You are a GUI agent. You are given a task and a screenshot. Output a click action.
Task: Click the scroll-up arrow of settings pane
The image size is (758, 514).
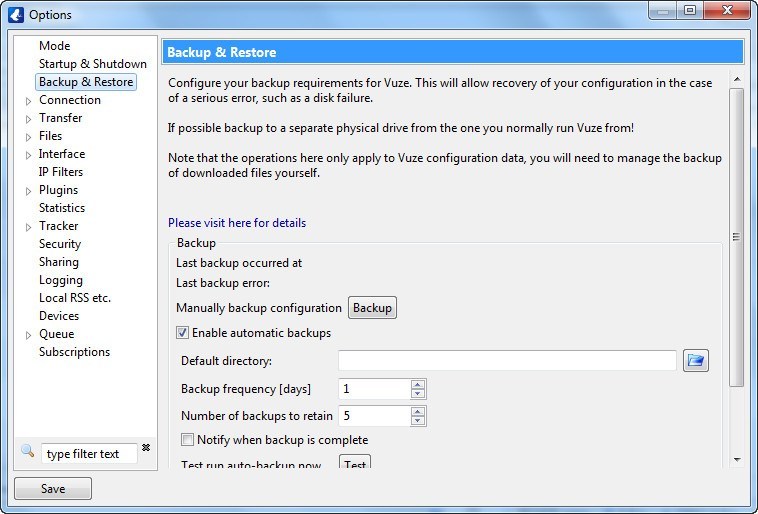pos(737,79)
